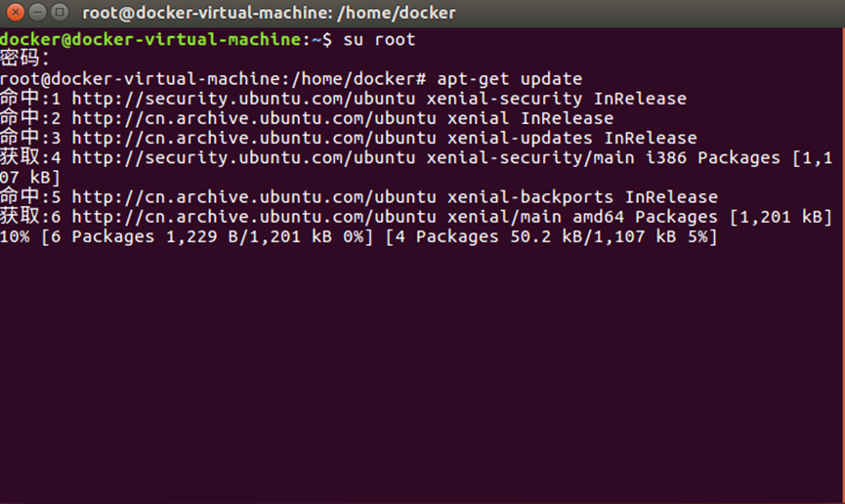Screen dimensions: 845x504
Task: Minimize the terminal window
Action: pyautogui.click(x=36, y=13)
